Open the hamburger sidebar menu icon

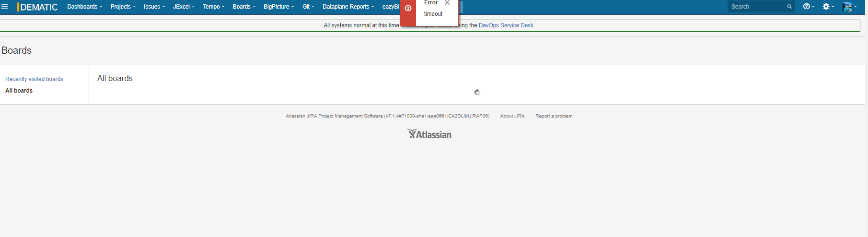pos(5,7)
